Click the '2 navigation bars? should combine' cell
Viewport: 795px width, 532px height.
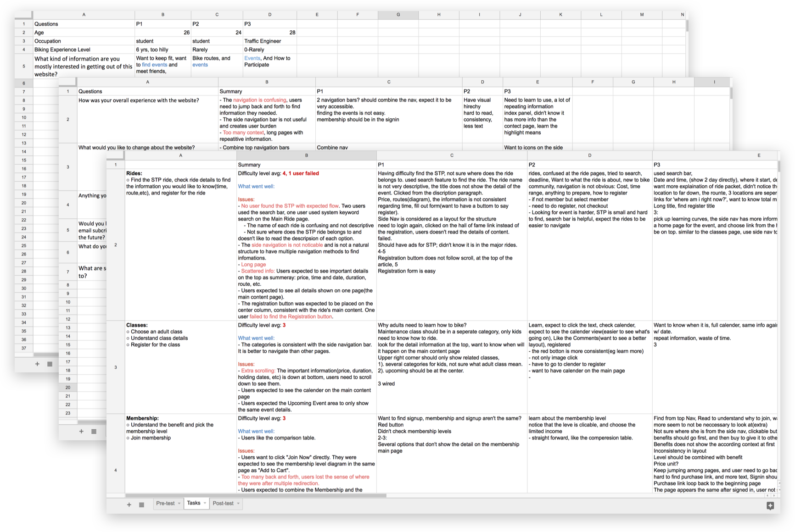coord(389,119)
